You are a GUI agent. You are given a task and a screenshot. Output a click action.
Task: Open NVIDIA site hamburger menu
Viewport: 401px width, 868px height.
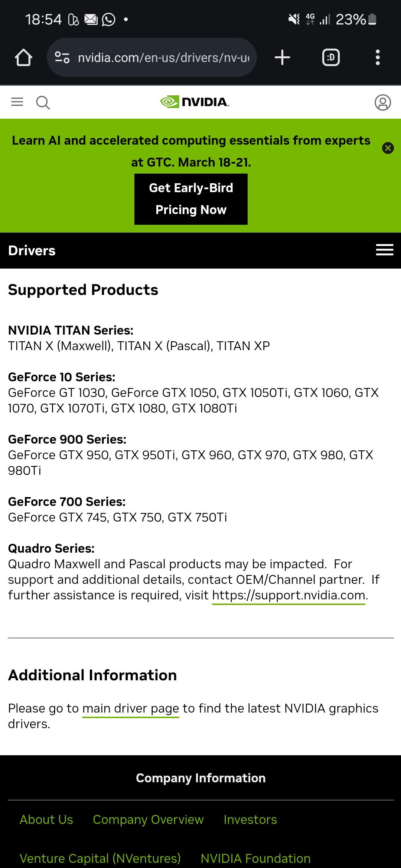coord(17,102)
